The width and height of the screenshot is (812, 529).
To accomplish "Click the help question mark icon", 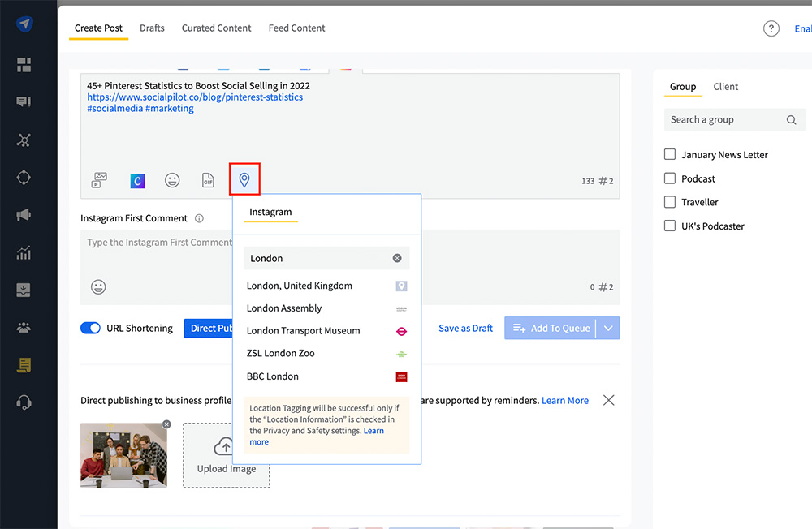I will 771,28.
